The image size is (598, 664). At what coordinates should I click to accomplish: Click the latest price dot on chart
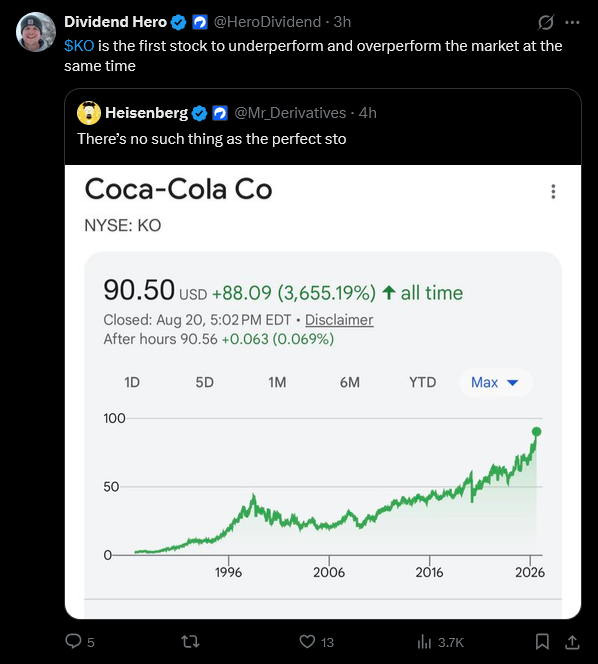point(537,432)
